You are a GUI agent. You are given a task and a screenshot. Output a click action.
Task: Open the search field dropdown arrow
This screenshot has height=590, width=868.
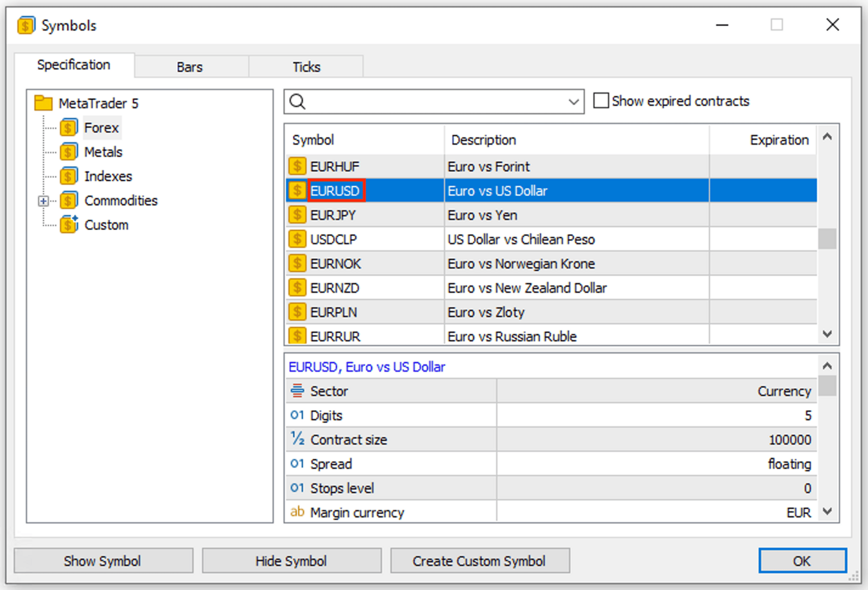(574, 102)
